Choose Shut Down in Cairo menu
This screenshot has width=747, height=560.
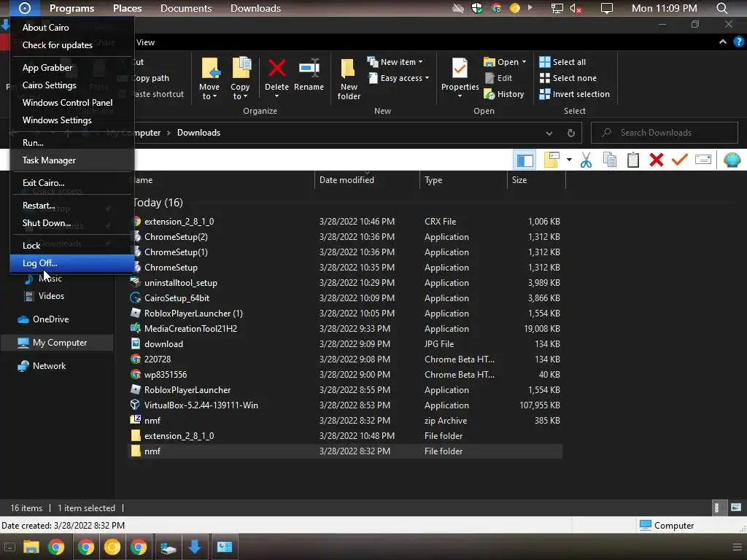pos(72,223)
